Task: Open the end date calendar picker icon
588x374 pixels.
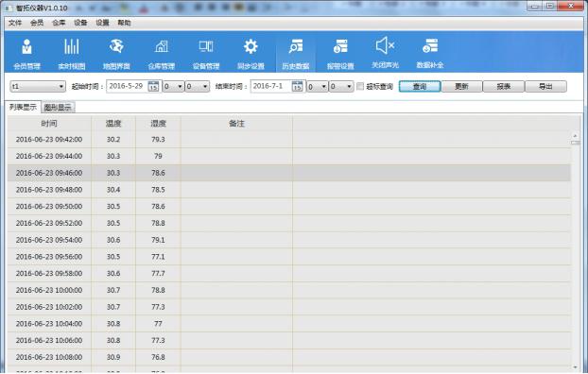Action: [297, 86]
